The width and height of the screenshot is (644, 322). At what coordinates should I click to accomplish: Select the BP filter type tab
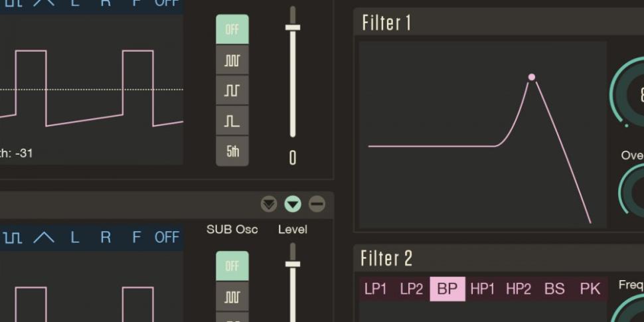point(447,289)
